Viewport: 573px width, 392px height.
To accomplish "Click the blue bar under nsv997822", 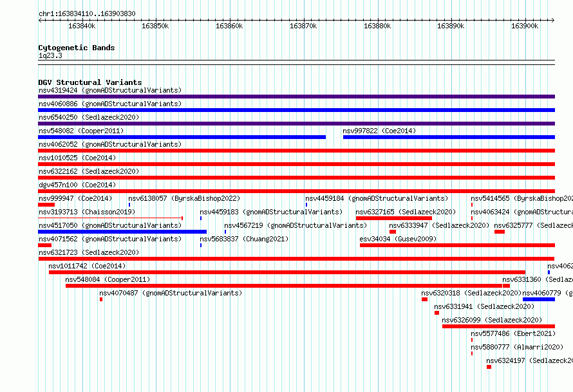I will tap(449, 137).
